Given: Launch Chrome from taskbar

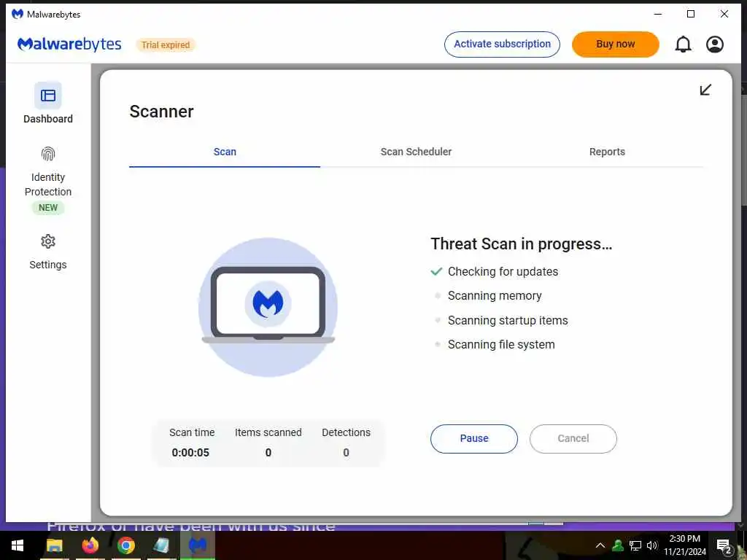Looking at the screenshot, I should tap(125, 545).
